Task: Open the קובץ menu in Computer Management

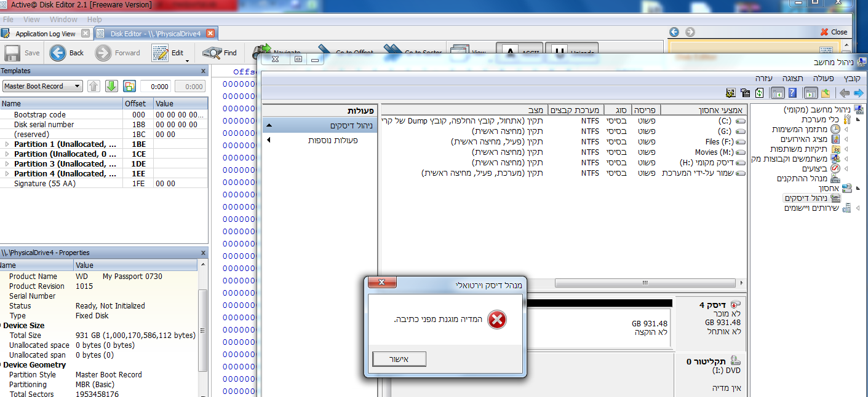Action: 852,79
